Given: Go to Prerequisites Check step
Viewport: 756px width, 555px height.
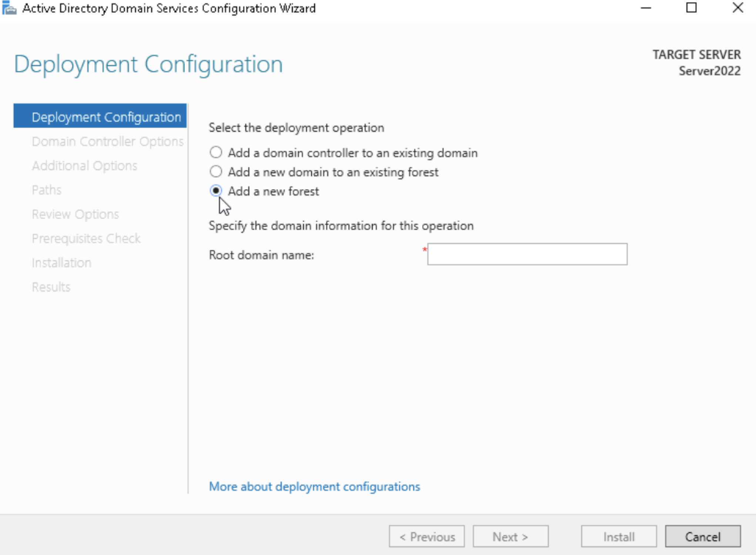Looking at the screenshot, I should (x=86, y=238).
